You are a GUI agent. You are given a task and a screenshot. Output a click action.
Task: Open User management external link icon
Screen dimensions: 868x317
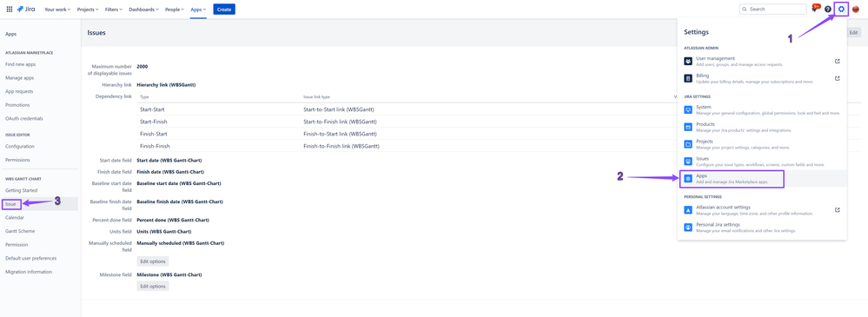tap(838, 61)
